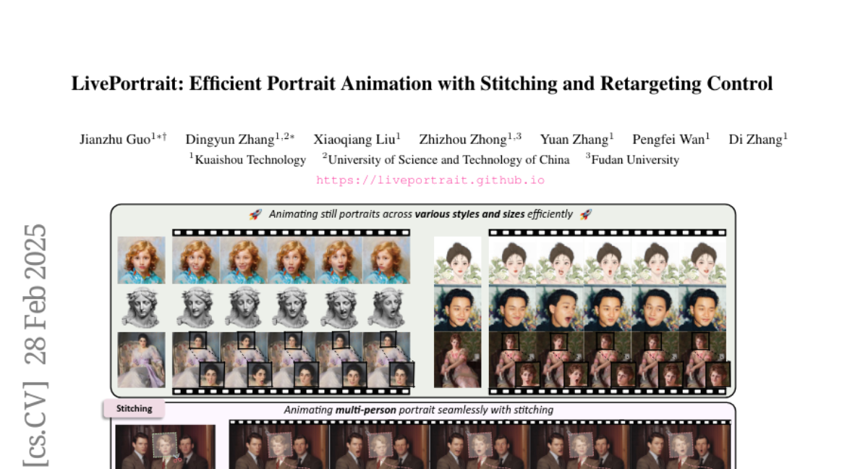Click the Fudan University affiliation text
Screen dimensions: 868x469
click(633, 160)
